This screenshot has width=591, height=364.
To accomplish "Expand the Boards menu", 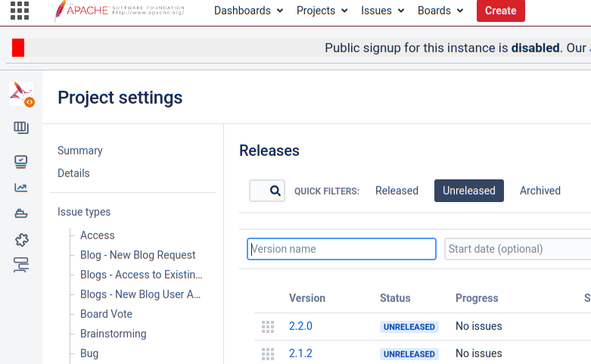I will coord(440,11).
